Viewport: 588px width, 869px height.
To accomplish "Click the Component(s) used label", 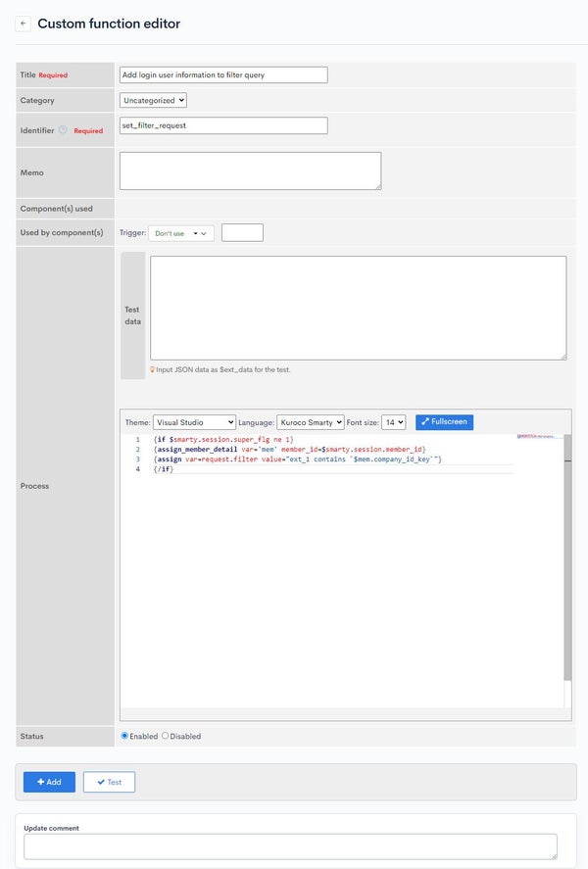I will pyautogui.click(x=57, y=209).
